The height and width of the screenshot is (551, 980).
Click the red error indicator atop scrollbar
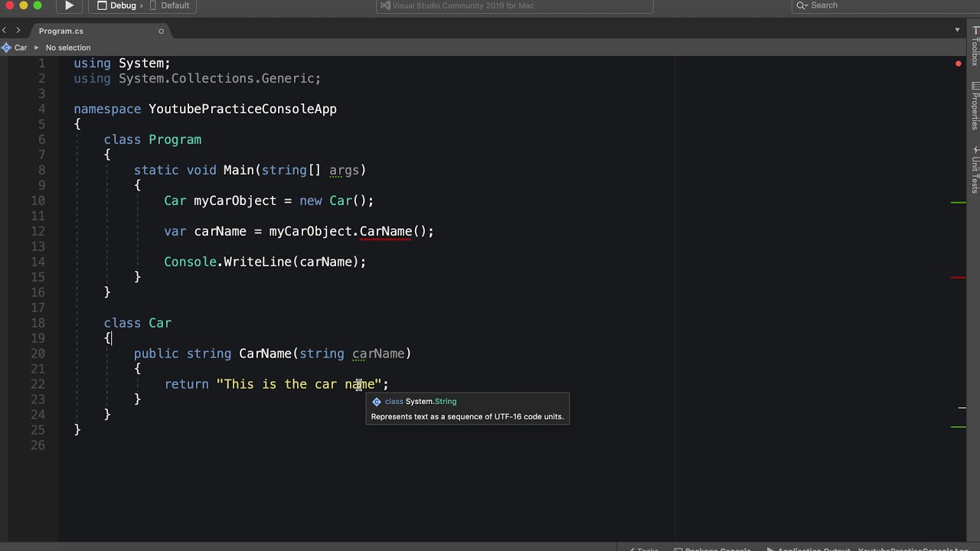958,64
